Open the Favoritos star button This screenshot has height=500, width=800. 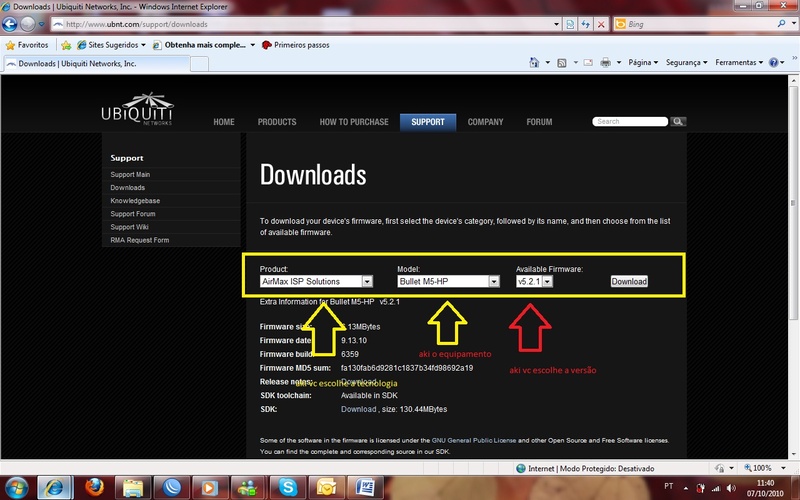(x=27, y=45)
